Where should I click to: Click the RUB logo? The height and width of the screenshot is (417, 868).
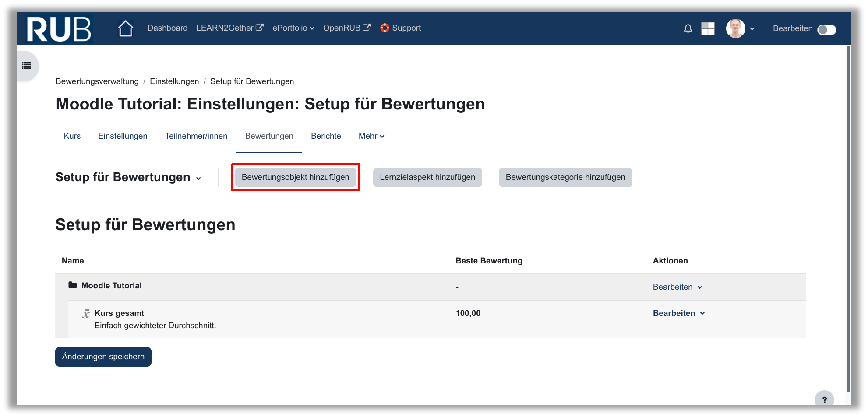point(59,29)
